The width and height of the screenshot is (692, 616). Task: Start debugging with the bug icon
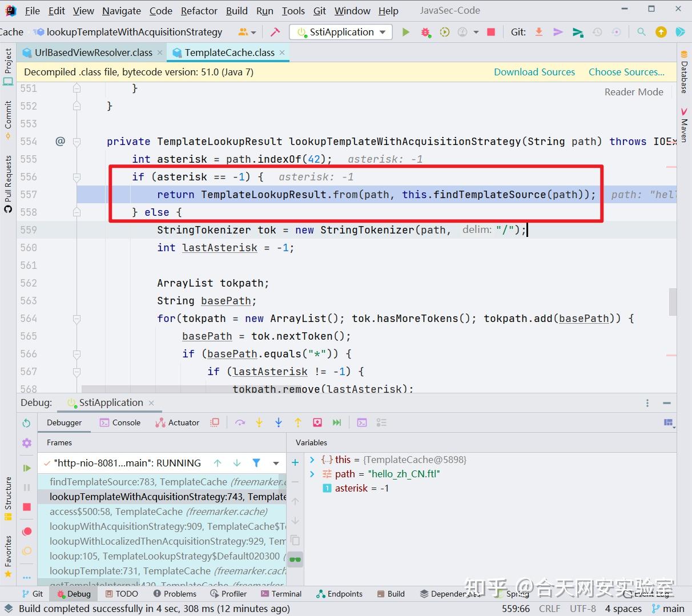(x=425, y=32)
